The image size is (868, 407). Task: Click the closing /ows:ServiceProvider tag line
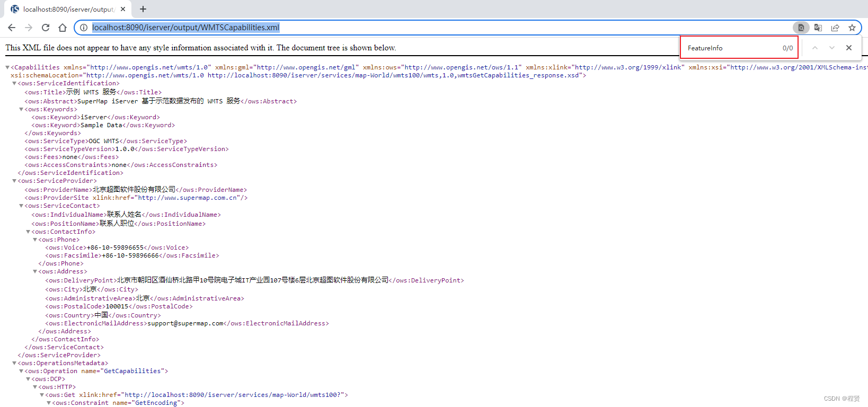(x=59, y=355)
